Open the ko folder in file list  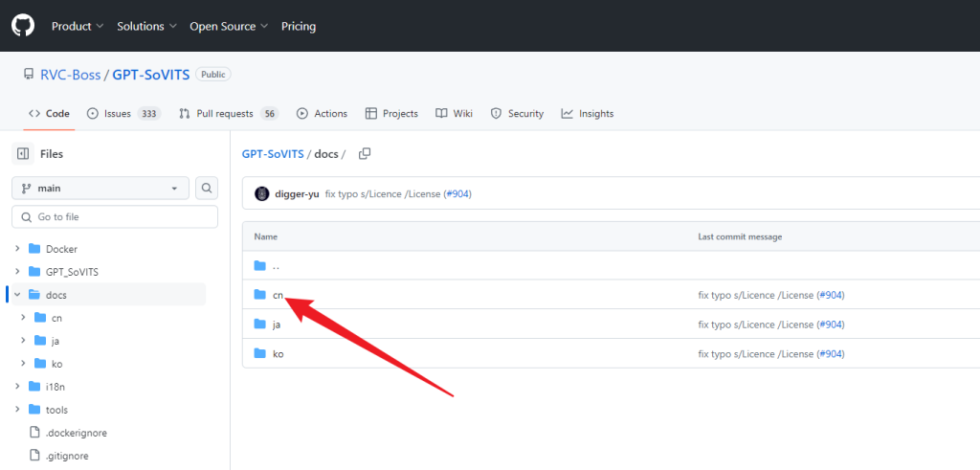278,354
